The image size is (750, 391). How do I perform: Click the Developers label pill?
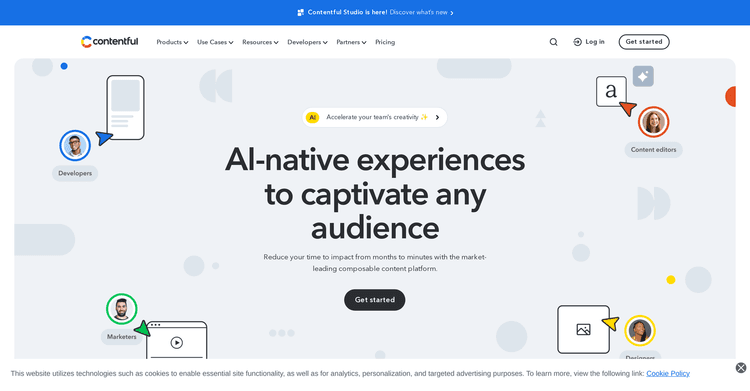(x=75, y=173)
